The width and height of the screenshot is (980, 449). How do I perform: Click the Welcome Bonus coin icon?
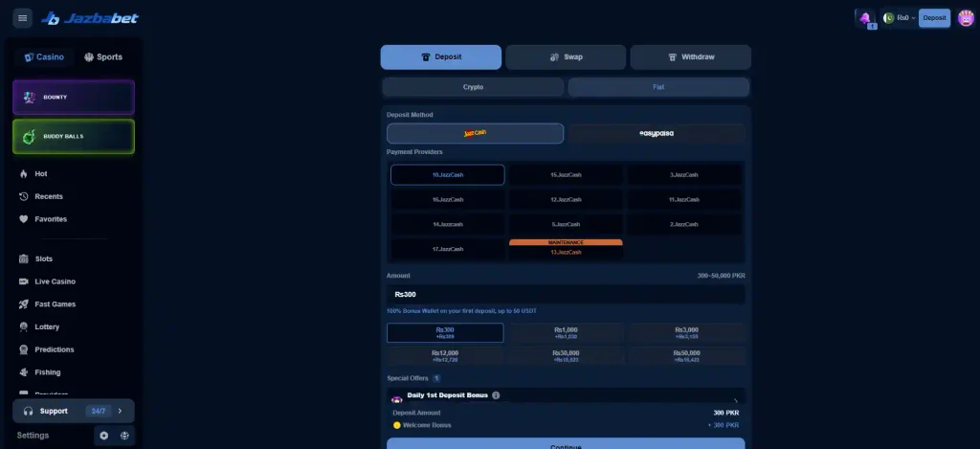click(x=396, y=425)
